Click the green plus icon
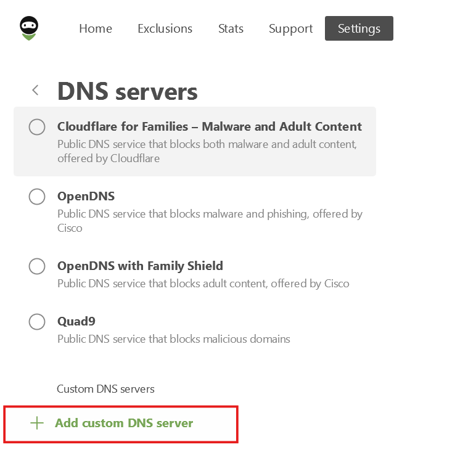 point(38,423)
